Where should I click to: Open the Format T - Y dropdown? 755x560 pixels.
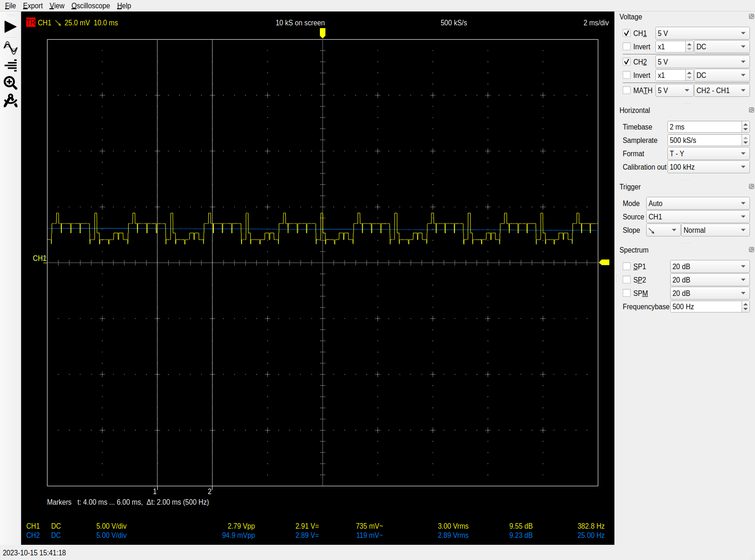pos(708,153)
